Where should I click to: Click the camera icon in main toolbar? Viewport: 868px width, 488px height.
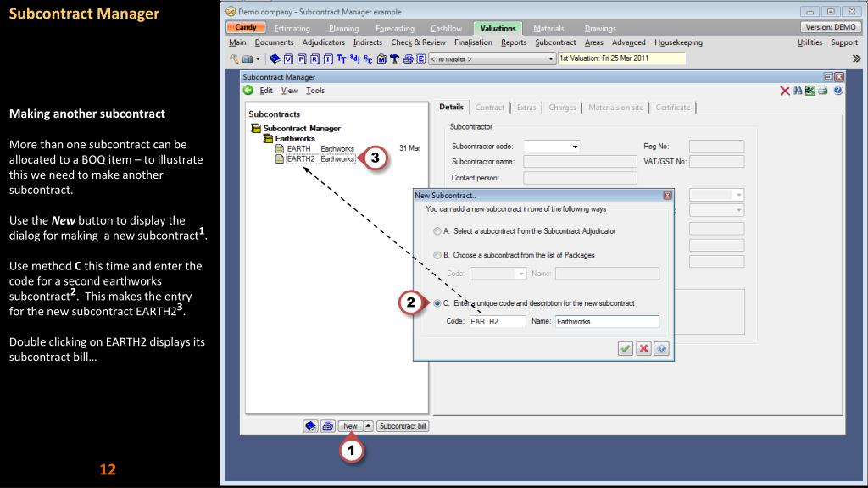[x=248, y=58]
